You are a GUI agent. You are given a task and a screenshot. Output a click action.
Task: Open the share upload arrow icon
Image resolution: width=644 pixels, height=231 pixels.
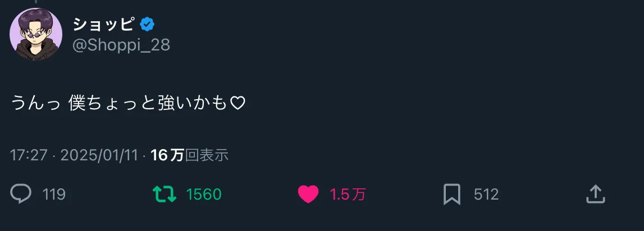[x=596, y=193]
